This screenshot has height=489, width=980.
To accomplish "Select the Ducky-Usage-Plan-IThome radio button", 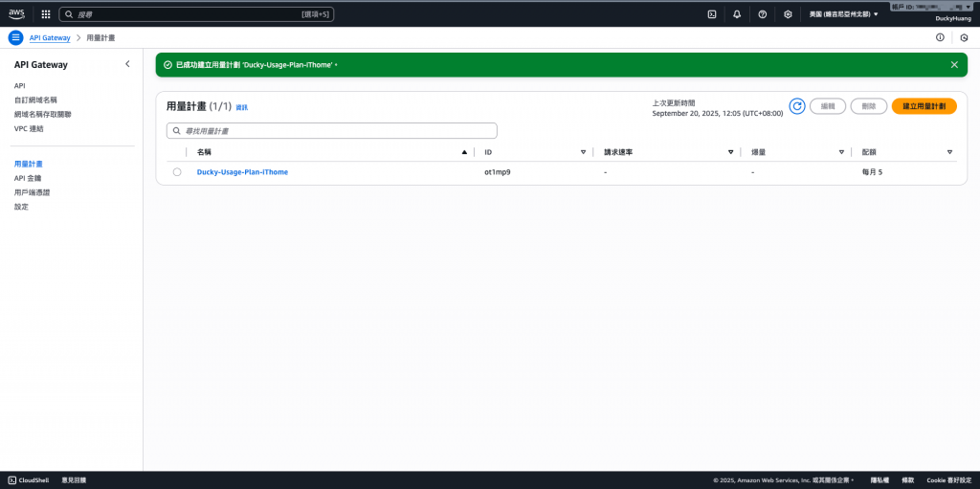I will (177, 172).
